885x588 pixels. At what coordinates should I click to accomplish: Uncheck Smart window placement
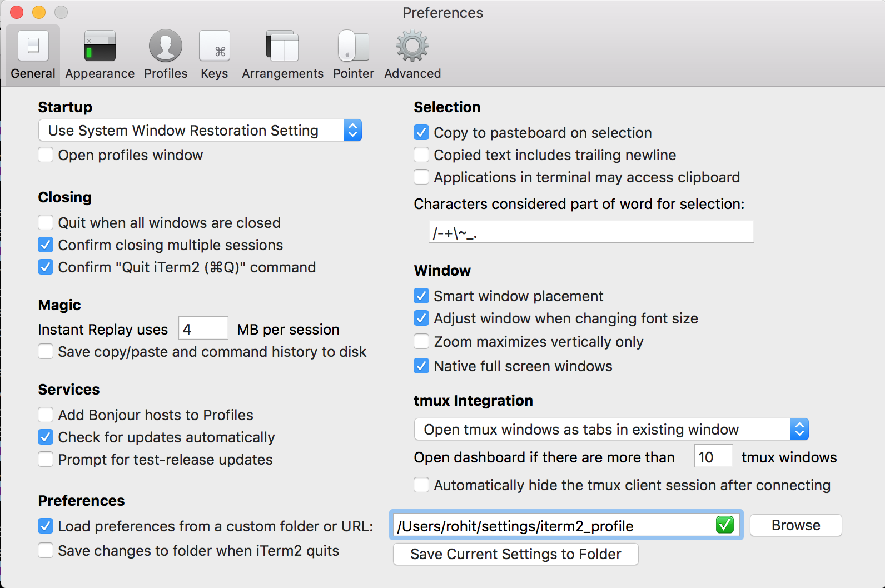click(421, 296)
